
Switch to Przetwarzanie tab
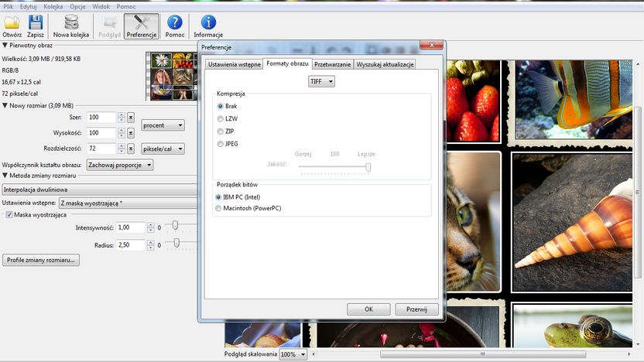pos(332,64)
